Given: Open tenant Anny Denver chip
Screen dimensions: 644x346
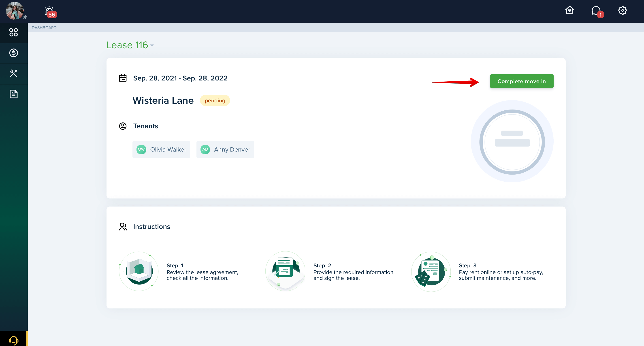Looking at the screenshot, I should (x=225, y=150).
